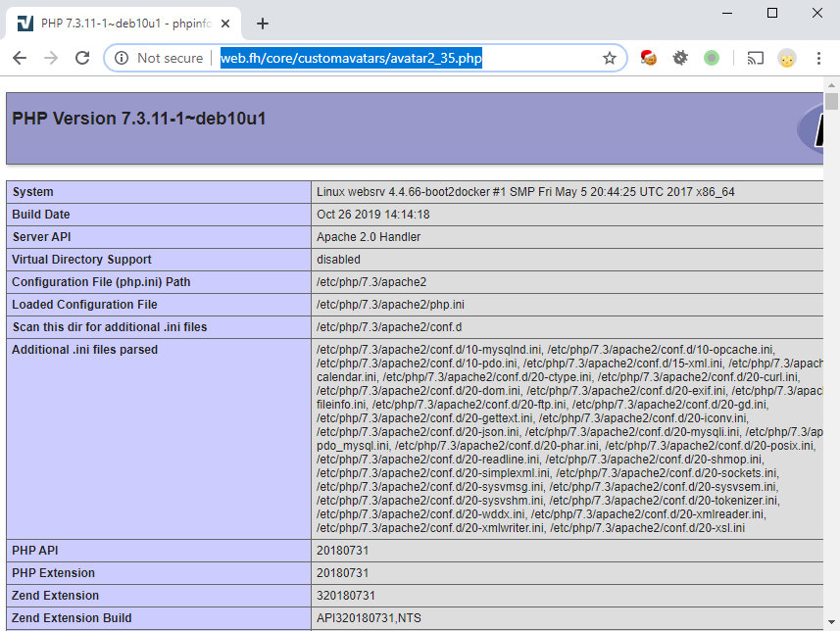Click the Santa hat extension icon

coord(648,58)
